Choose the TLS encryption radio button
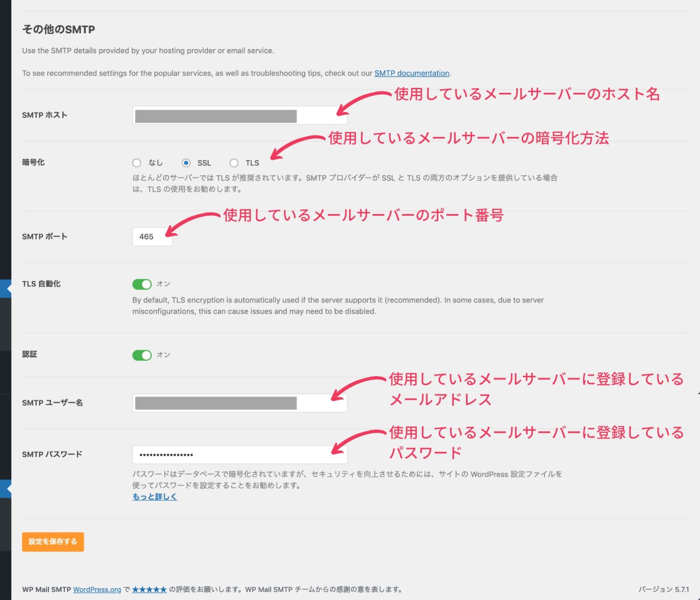Screen dimensions: 700x600 click(x=234, y=163)
